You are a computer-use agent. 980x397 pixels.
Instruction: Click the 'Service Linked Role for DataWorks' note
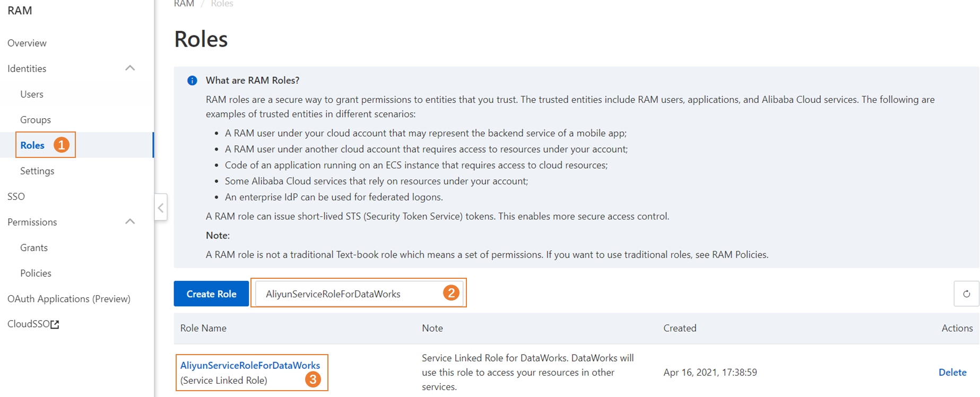click(x=527, y=372)
